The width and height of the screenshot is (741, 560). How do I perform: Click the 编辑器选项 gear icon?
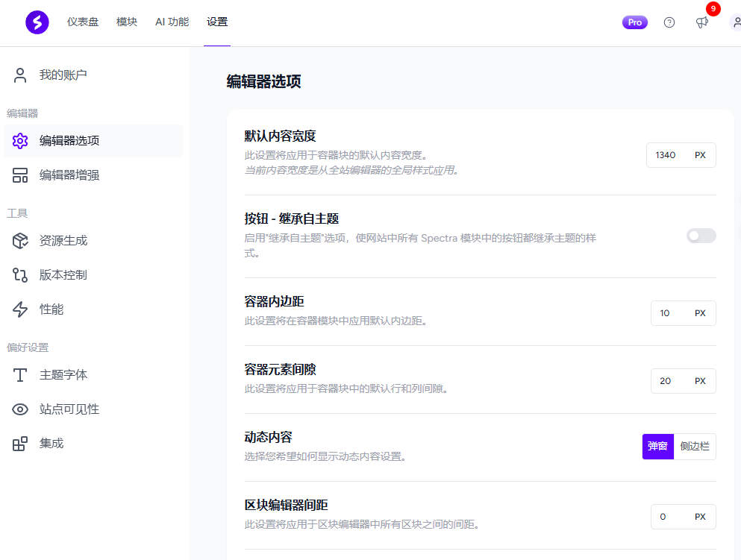(x=20, y=141)
